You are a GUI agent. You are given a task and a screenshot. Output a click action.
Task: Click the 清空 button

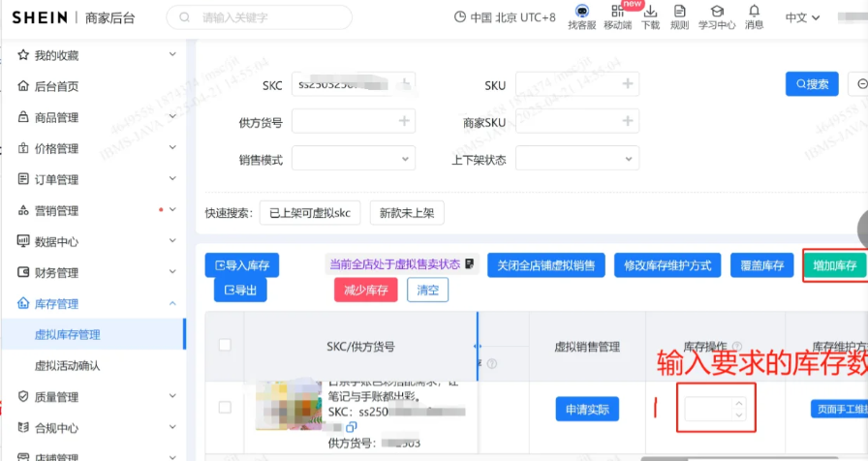point(427,290)
